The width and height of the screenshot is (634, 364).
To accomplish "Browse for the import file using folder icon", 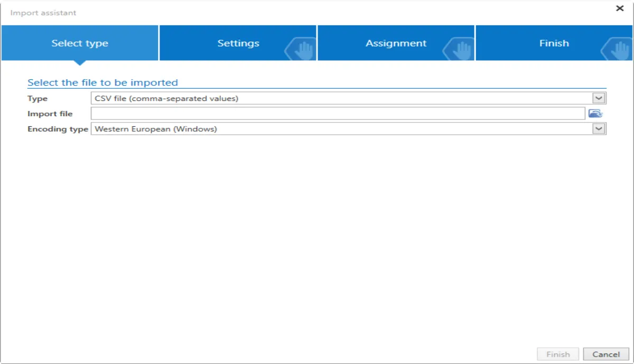I will pyautogui.click(x=595, y=114).
